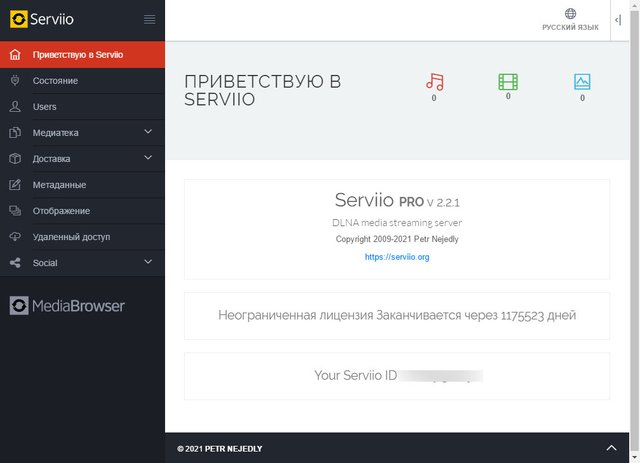Image resolution: width=640 pixels, height=463 pixels.
Task: Collapse the right side panel arrow
Action: click(x=618, y=20)
